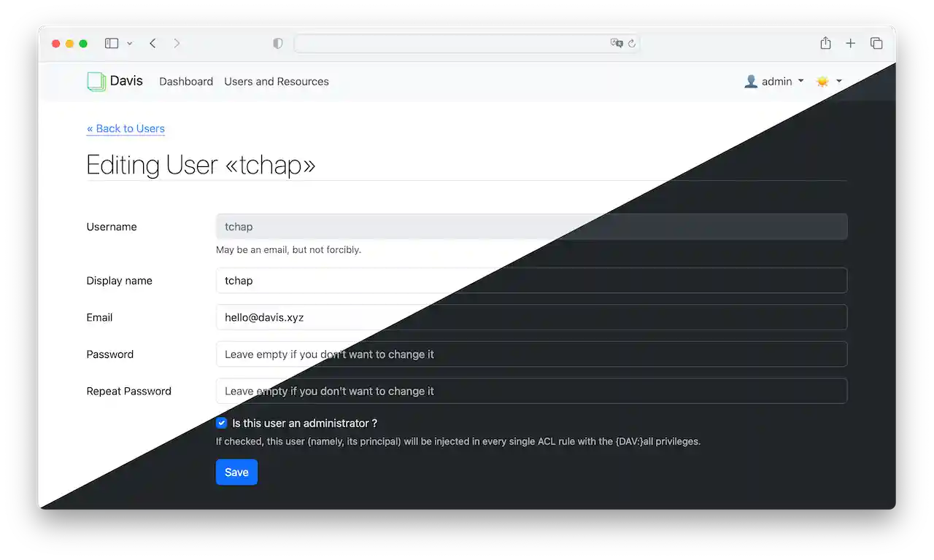Open Users and Resources
934x560 pixels.
[x=276, y=81]
